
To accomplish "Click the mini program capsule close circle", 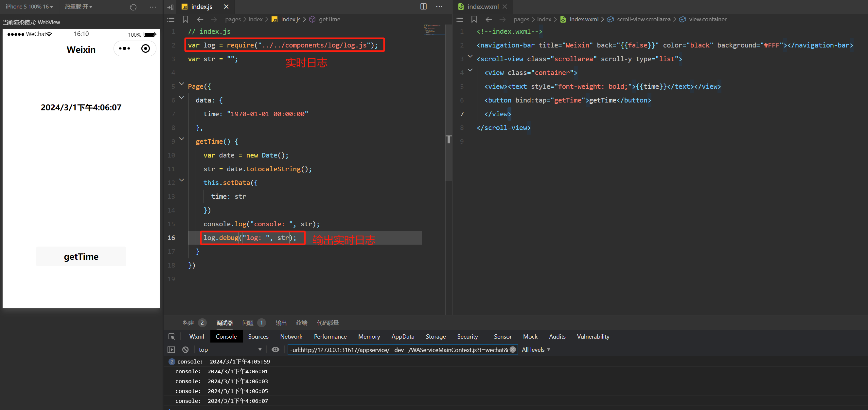I will coord(146,48).
